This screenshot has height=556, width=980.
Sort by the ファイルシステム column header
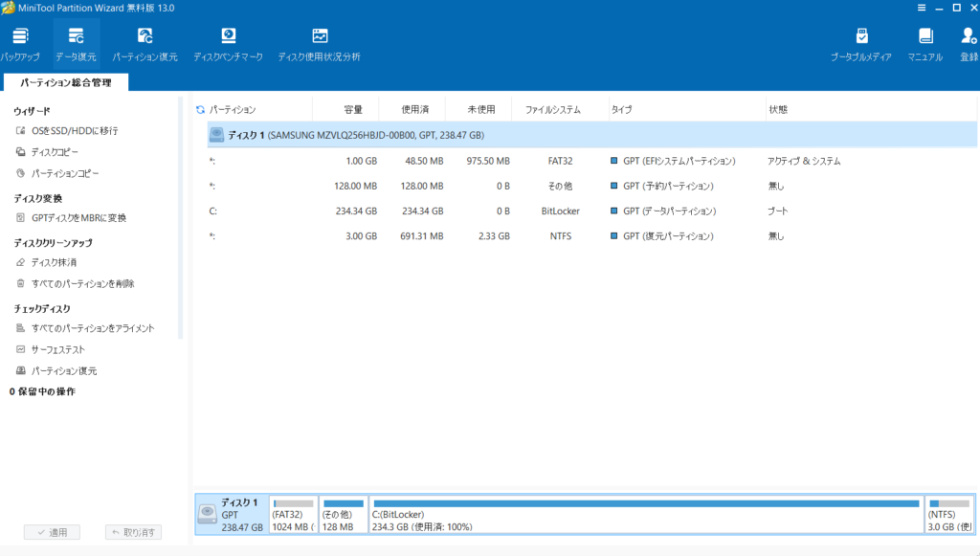(x=553, y=110)
